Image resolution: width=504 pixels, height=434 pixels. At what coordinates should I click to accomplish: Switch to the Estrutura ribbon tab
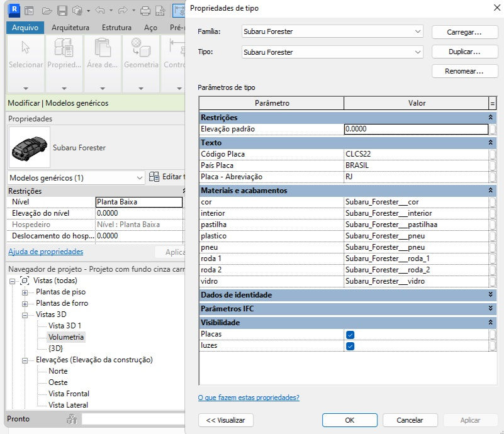pos(116,28)
